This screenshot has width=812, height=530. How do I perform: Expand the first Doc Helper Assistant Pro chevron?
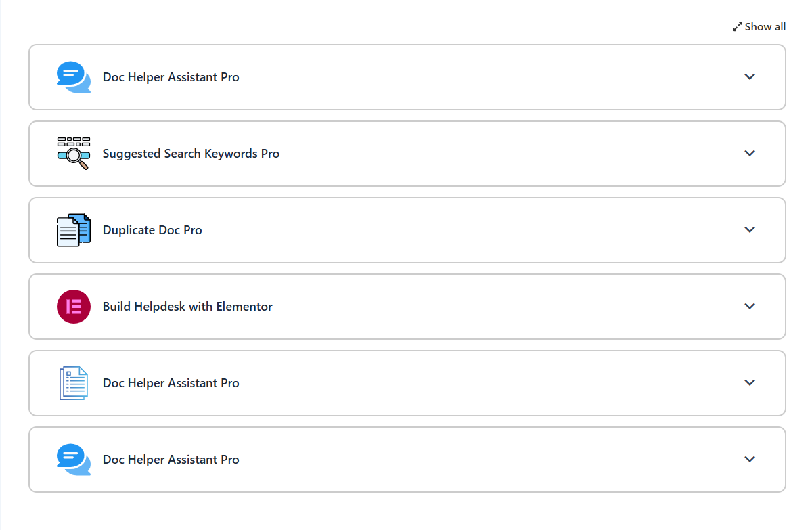tap(749, 77)
